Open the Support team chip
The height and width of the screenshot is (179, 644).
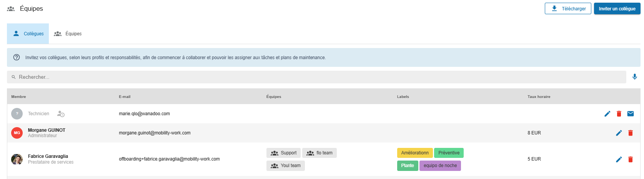[x=283, y=153]
